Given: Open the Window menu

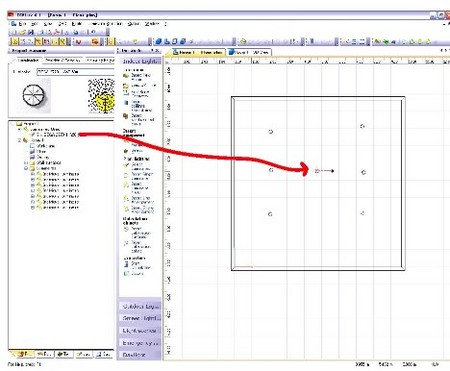Looking at the screenshot, I should click(x=152, y=24).
